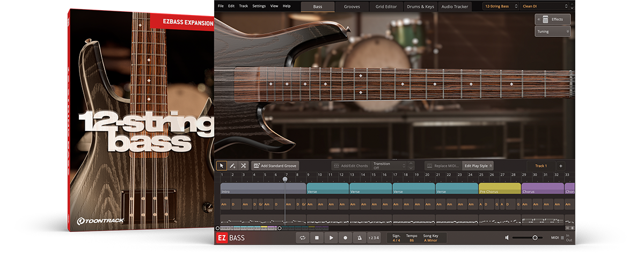Toggle the metronome
The width and height of the screenshot is (644, 262).
360,237
